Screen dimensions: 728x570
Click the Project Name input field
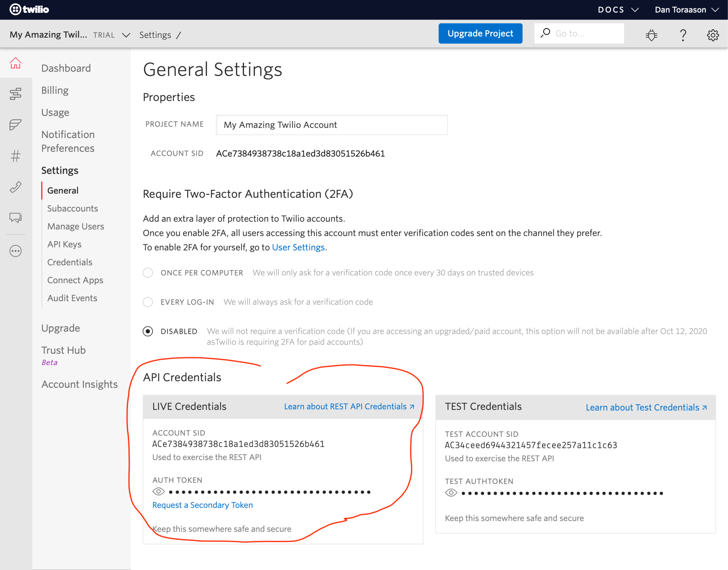pyautogui.click(x=332, y=125)
